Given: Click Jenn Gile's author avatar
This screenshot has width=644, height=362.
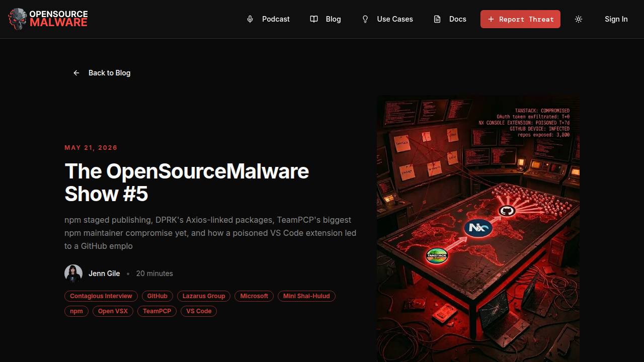Looking at the screenshot, I should (x=73, y=274).
